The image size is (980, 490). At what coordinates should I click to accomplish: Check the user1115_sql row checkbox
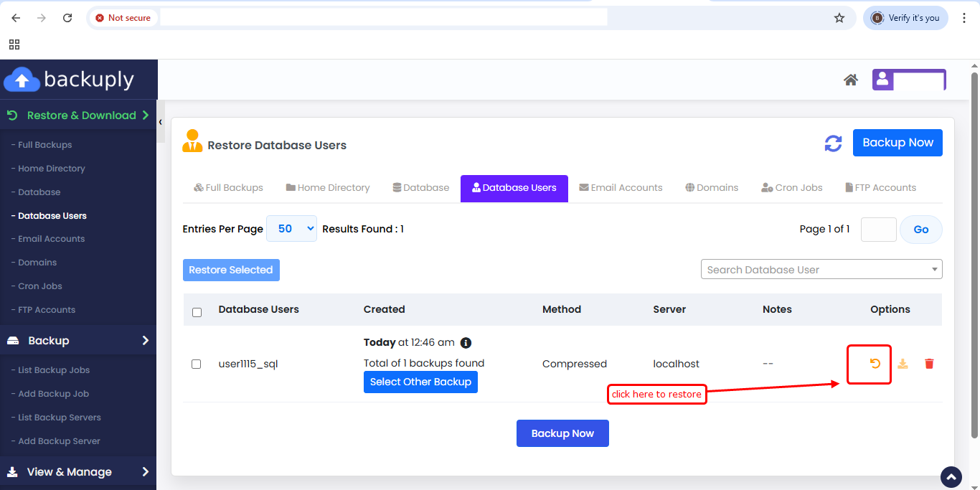click(197, 364)
